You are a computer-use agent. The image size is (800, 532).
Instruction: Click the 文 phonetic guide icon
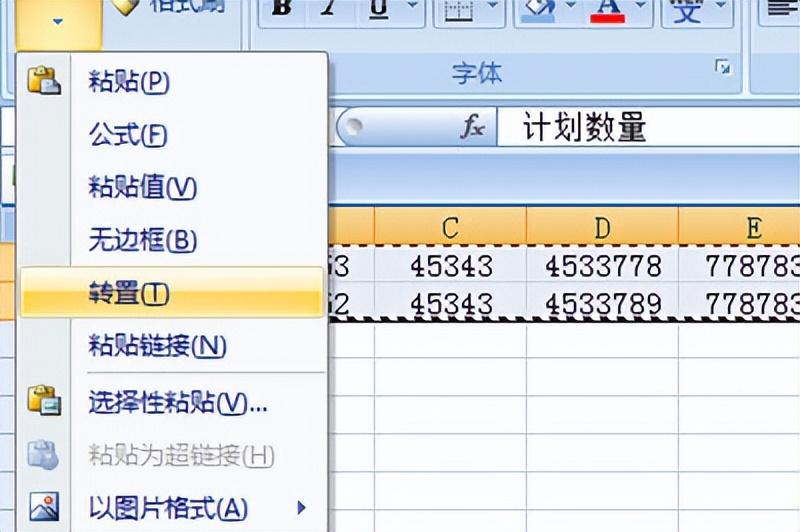coord(687,10)
